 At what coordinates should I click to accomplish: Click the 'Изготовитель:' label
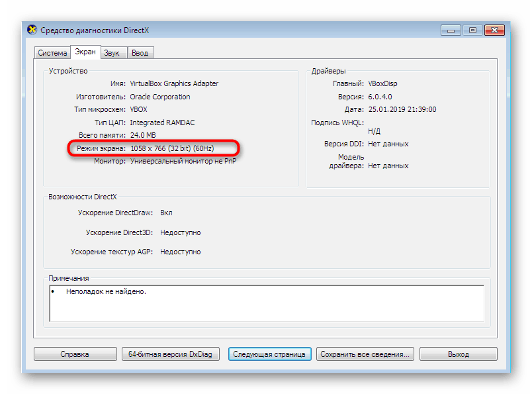pyautogui.click(x=101, y=97)
